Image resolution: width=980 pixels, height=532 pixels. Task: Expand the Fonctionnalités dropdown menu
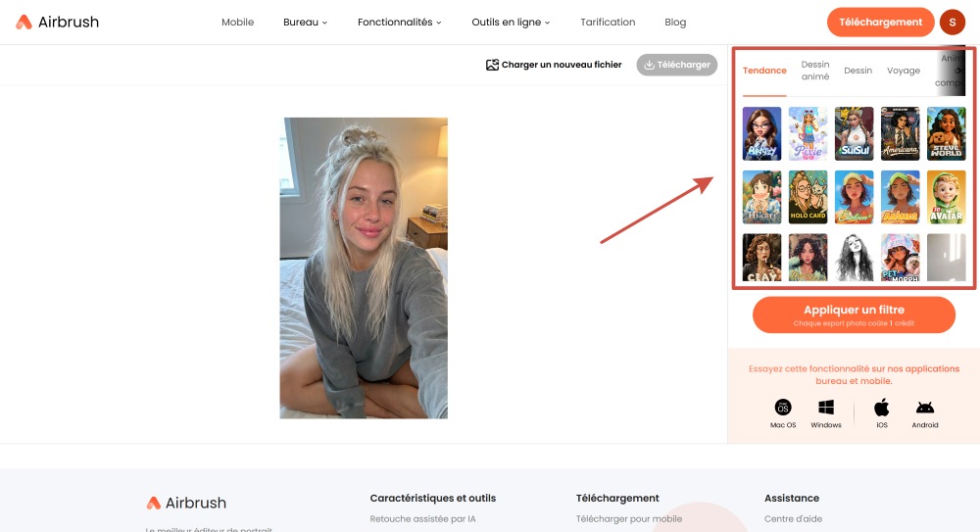click(x=400, y=22)
